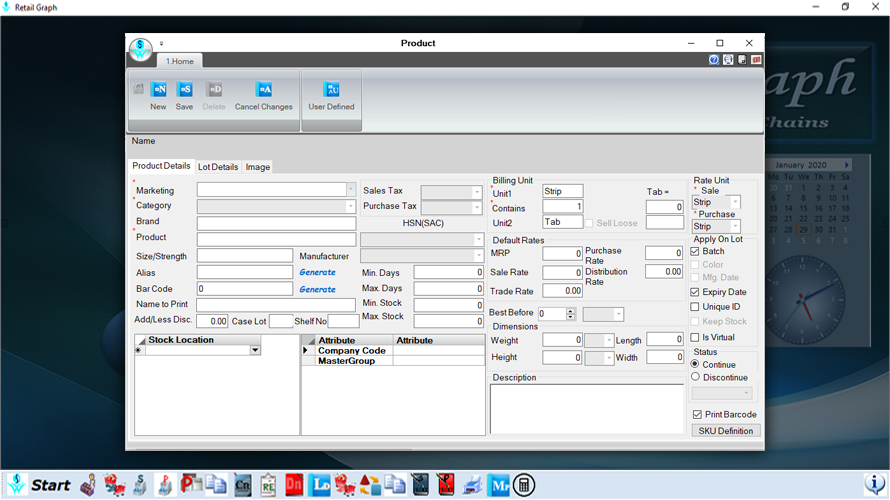Click the New product toolbar icon
The width and height of the screenshot is (890, 500).
(x=158, y=90)
